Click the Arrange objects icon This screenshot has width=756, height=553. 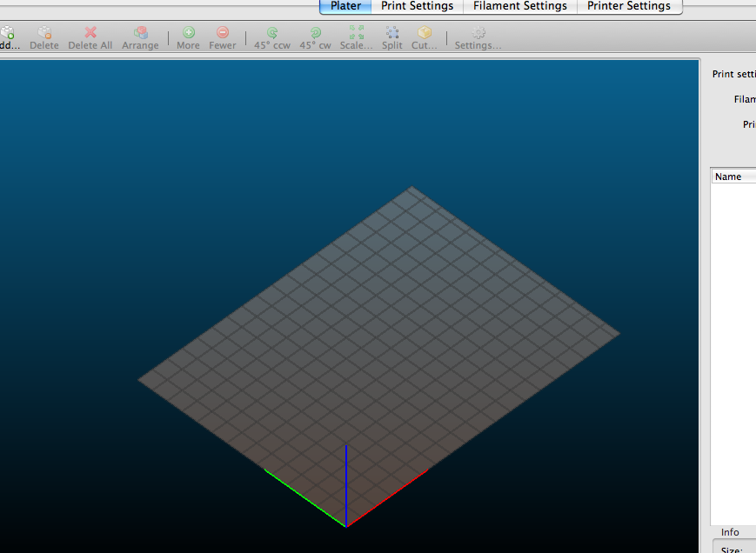point(140,32)
